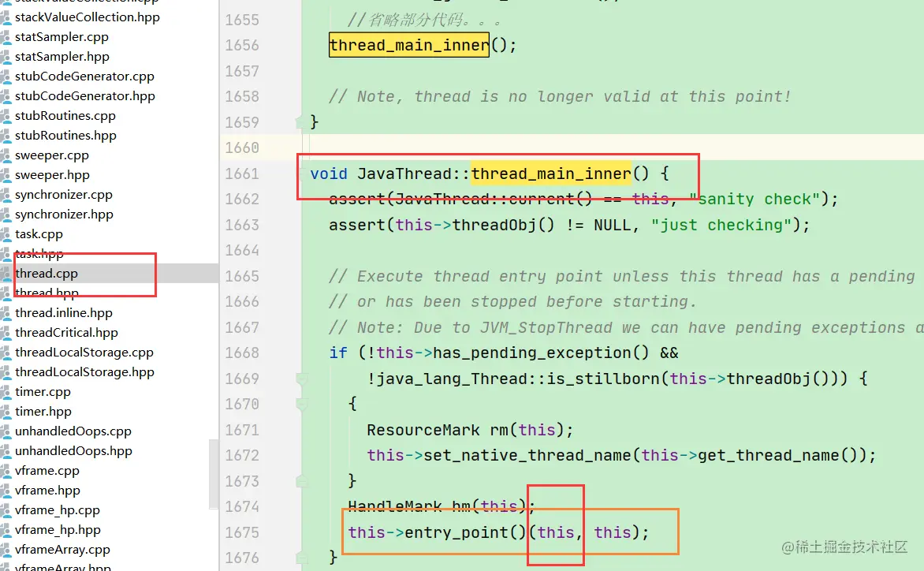Image resolution: width=924 pixels, height=571 pixels.
Task: Click file icon beside threadCritical.hpp
Action: pos(6,332)
